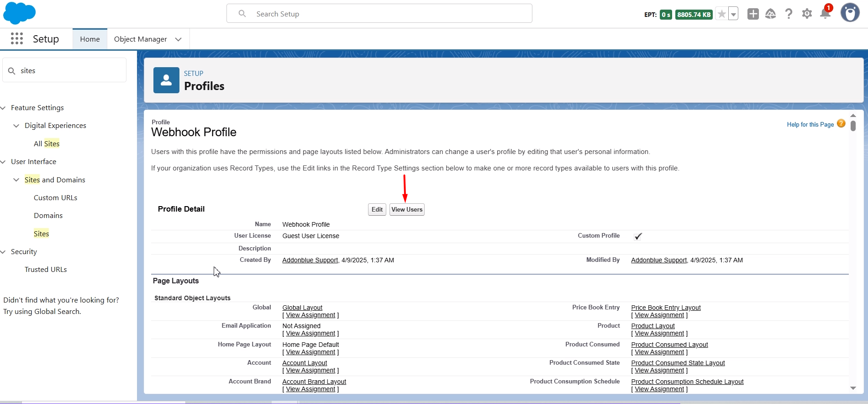Open Addonblue Support link in Created By
The height and width of the screenshot is (404, 868).
click(310, 260)
